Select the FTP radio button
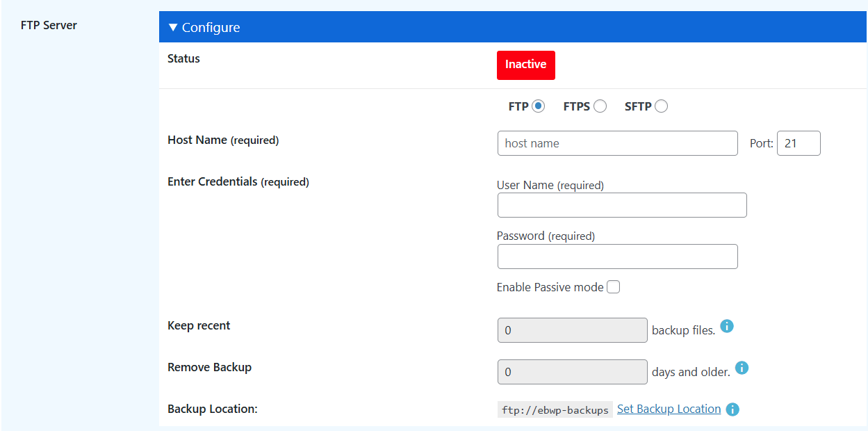This screenshot has height=431, width=868. click(x=539, y=106)
